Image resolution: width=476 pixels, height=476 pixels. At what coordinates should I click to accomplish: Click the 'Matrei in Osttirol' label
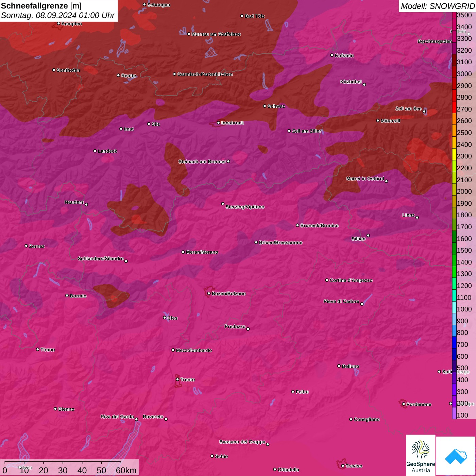click(365, 178)
